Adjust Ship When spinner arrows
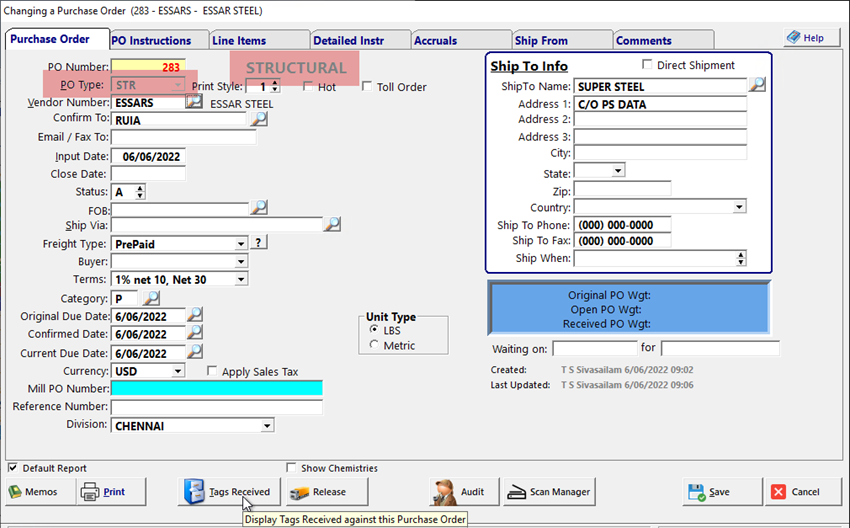Screen dimensions: 850x528 741,258
